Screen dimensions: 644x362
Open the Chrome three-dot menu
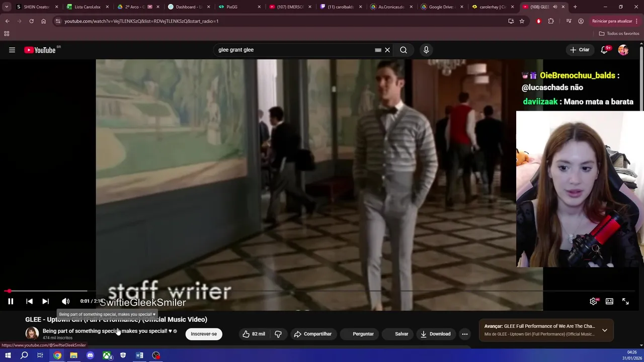(637, 21)
